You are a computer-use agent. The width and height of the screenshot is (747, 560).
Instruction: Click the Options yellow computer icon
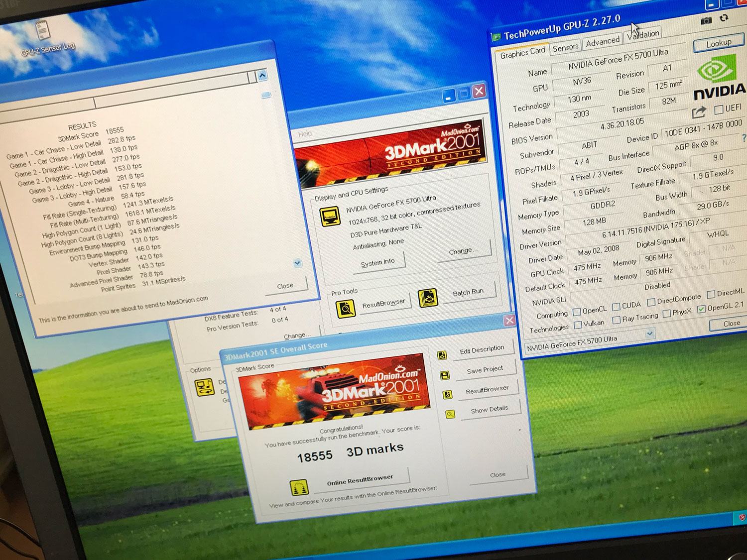coord(204,387)
